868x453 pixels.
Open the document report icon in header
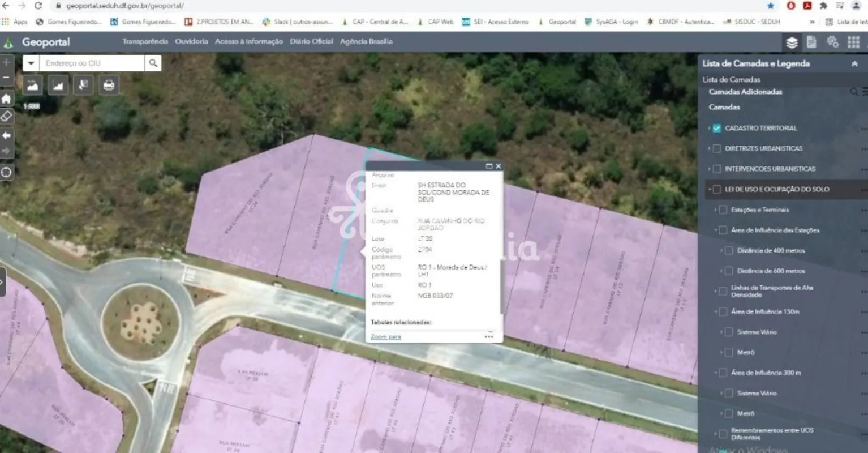[811, 42]
